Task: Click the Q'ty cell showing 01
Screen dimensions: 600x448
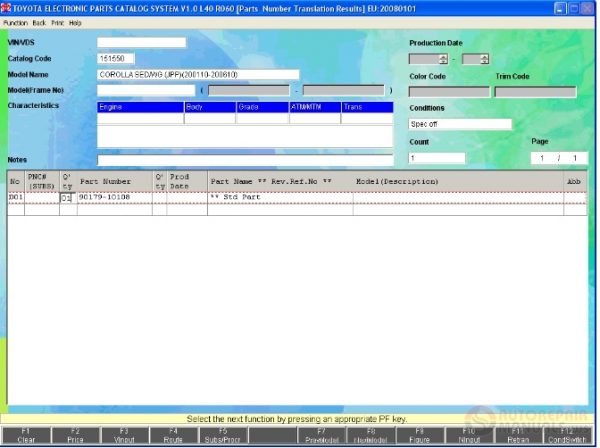Action: point(68,198)
